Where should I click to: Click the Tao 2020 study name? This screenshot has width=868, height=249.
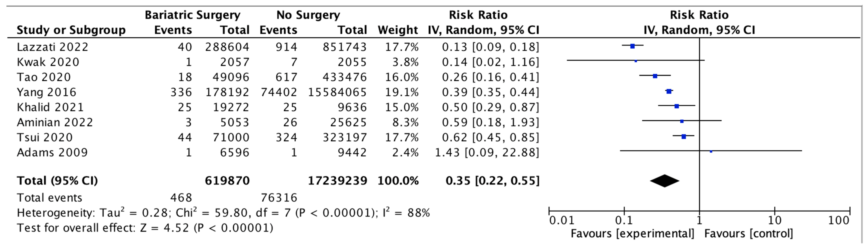pos(44,77)
